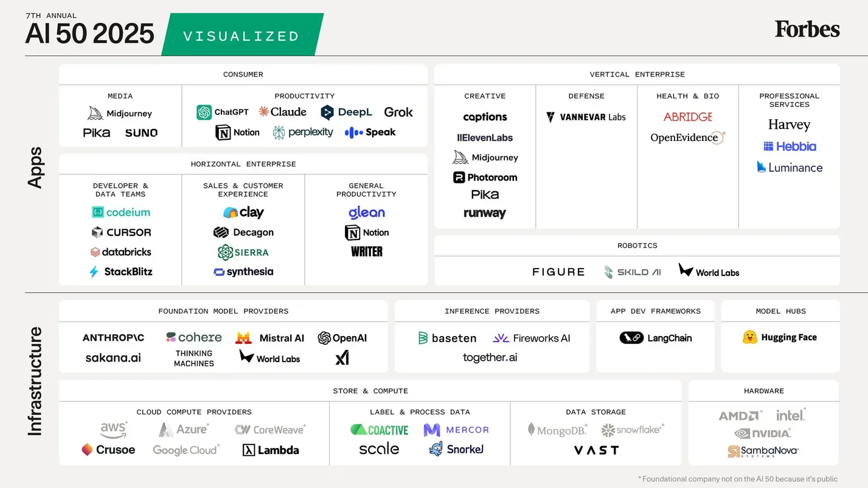Image resolution: width=868 pixels, height=488 pixels.
Task: Click the Anthropic logo
Action: 113,338
